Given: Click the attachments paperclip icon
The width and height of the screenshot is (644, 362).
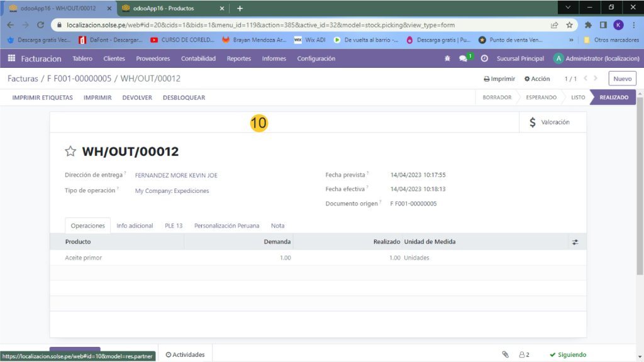Looking at the screenshot, I should tap(505, 354).
